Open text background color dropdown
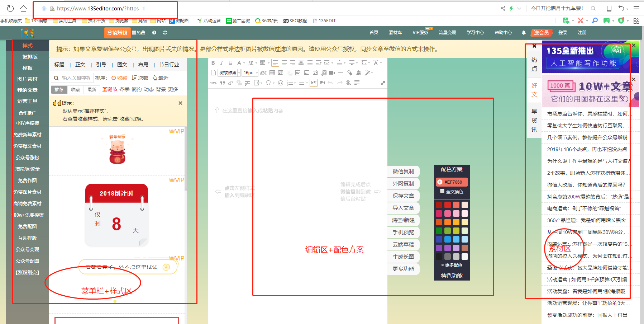 tap(268, 63)
